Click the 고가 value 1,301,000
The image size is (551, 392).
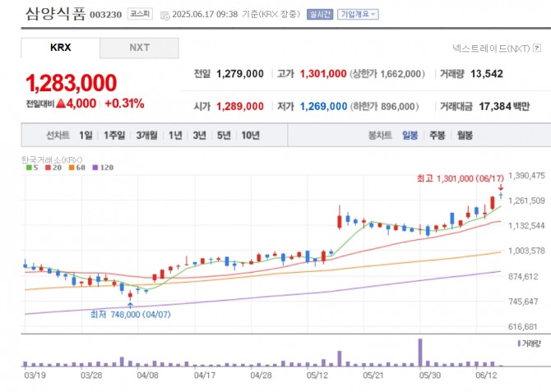coord(323,74)
